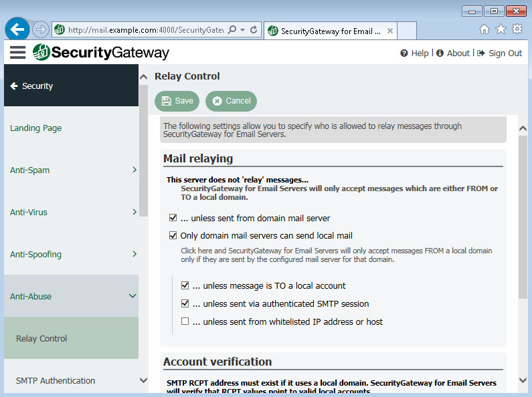
Task: Open the Help link
Action: click(420, 53)
